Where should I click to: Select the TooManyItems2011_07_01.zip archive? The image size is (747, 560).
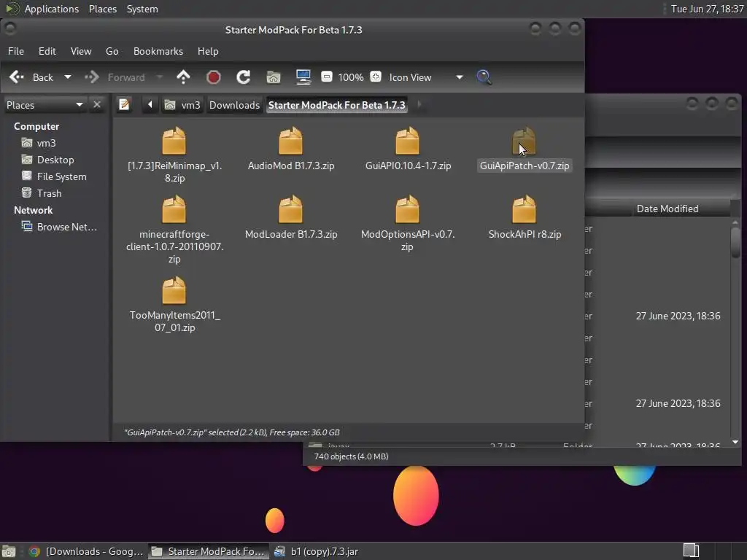[x=174, y=290]
